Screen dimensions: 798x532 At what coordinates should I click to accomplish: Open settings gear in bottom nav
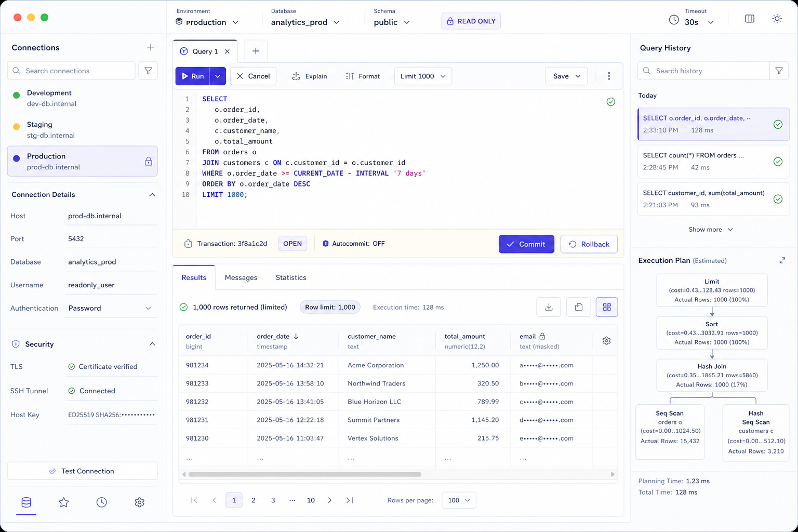(139, 502)
